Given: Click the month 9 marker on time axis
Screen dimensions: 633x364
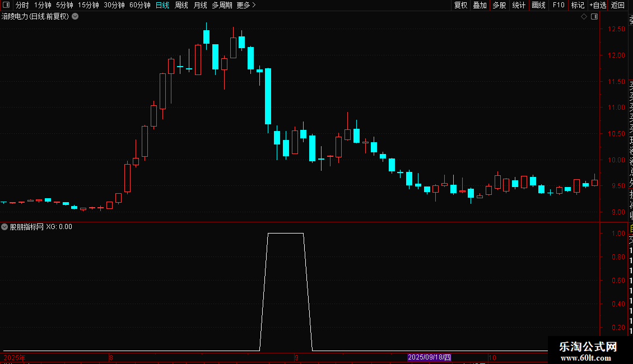Looking at the screenshot, I should click(x=296, y=357).
